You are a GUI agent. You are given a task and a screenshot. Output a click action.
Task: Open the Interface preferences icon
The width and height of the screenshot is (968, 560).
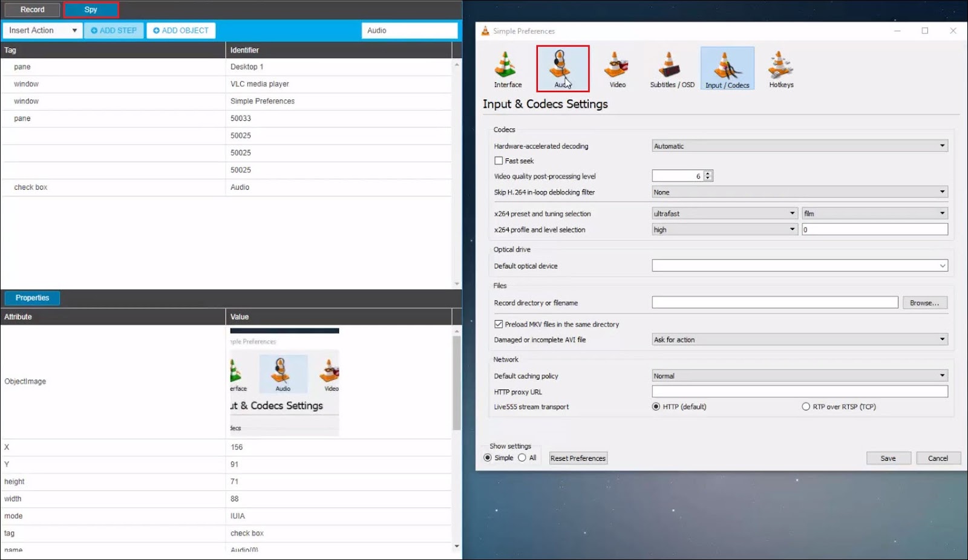(x=507, y=70)
